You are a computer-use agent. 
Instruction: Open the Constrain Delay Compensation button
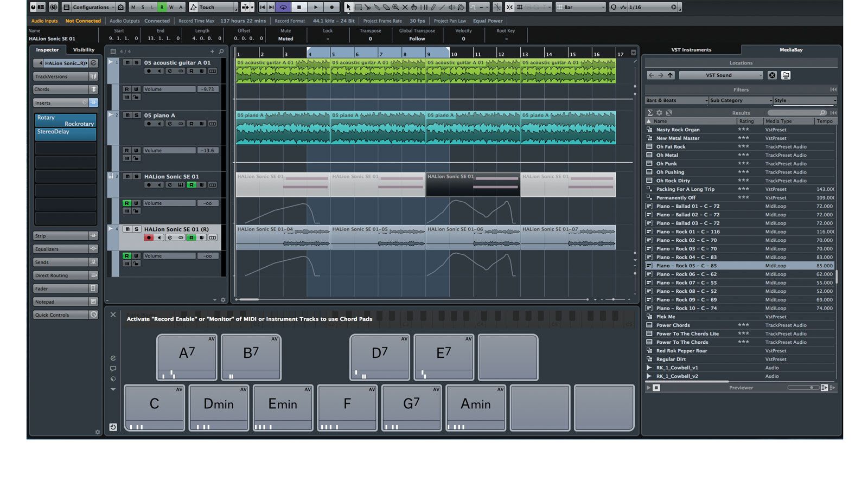[53, 7]
